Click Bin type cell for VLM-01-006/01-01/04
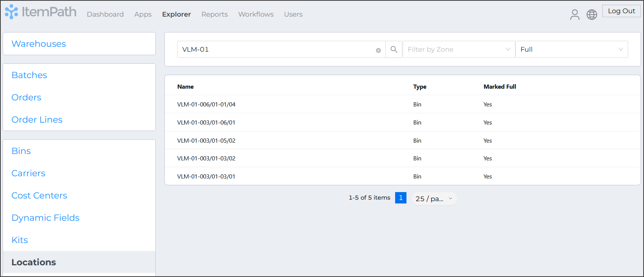Viewport: 644px width, 277px height. [x=417, y=105]
